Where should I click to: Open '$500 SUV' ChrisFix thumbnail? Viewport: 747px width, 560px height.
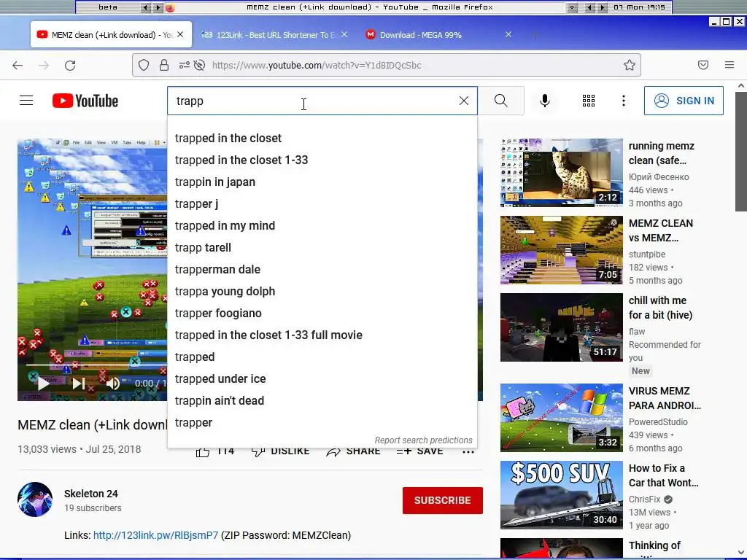(x=561, y=495)
